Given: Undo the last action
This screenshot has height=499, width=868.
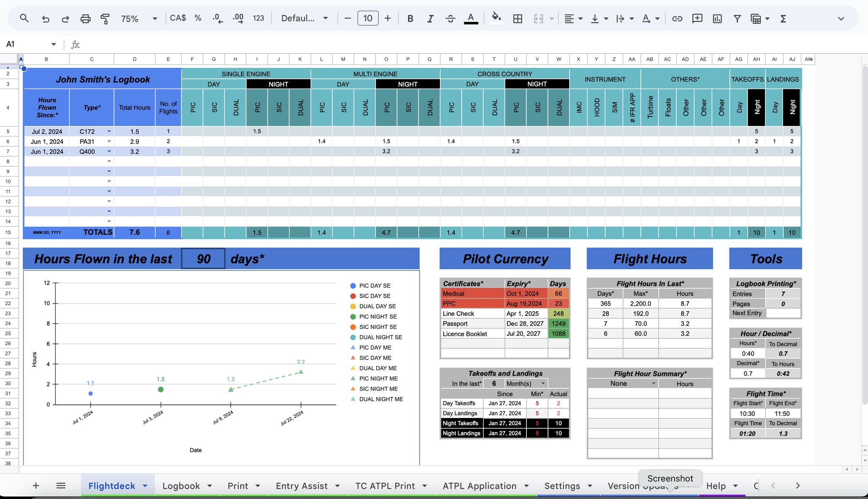Looking at the screenshot, I should (x=45, y=19).
